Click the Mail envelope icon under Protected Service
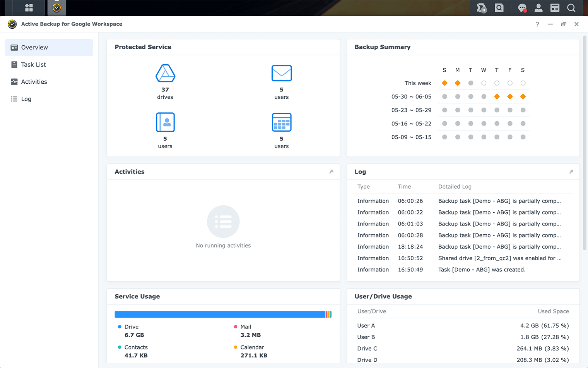 point(281,73)
